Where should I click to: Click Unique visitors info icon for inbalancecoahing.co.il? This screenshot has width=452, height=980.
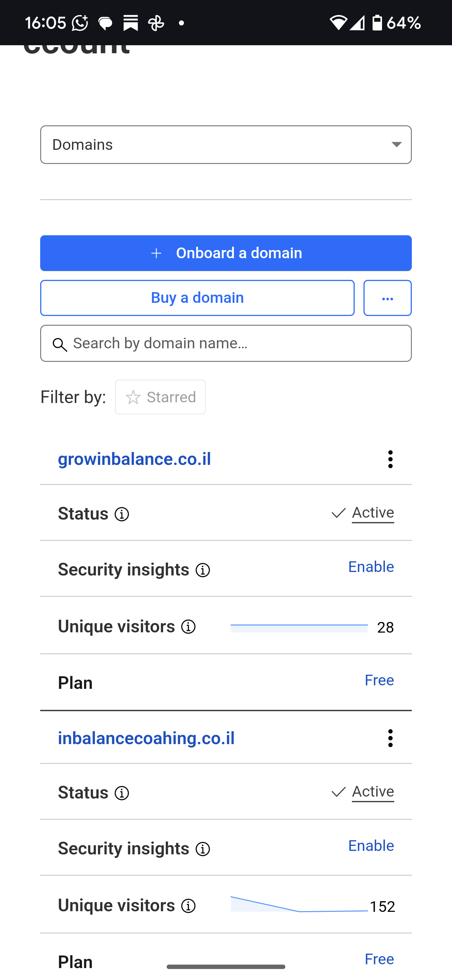[x=188, y=906]
